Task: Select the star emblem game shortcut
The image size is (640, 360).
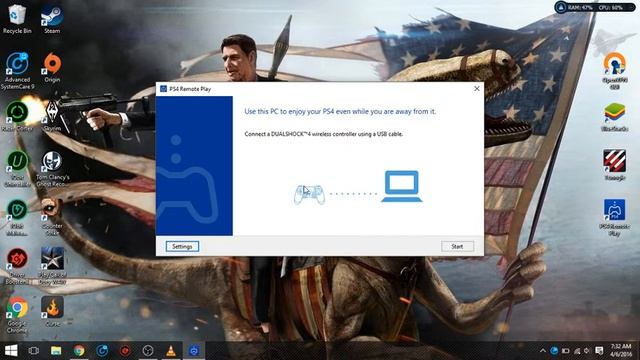Action: (52, 265)
